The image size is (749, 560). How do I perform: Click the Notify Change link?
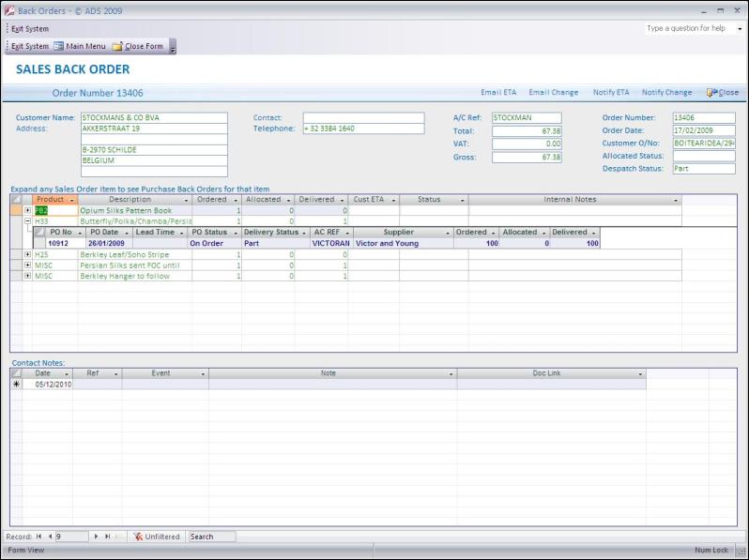coord(666,93)
